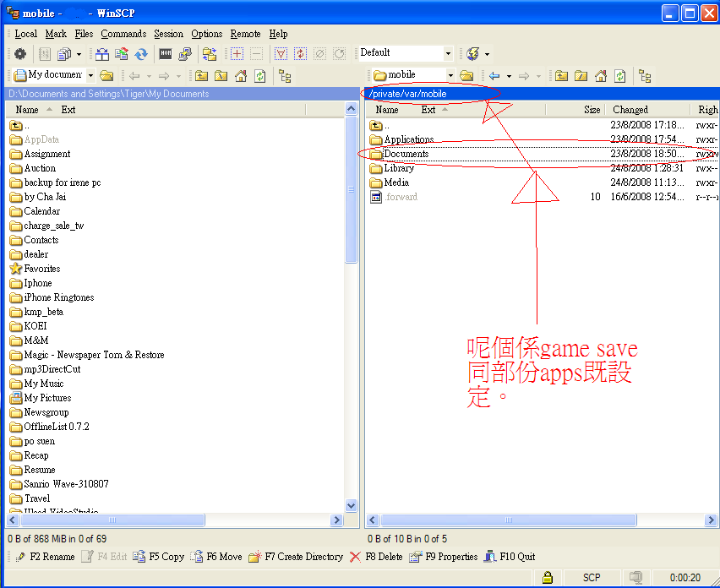Viewport: 720px width, 588px height.
Task: Click F5 Copy button
Action: pyautogui.click(x=159, y=557)
